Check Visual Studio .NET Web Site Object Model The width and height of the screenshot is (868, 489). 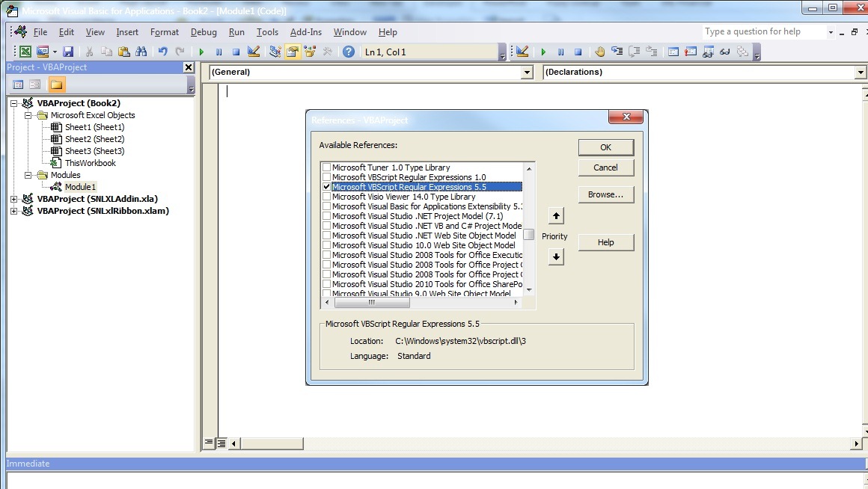(326, 235)
